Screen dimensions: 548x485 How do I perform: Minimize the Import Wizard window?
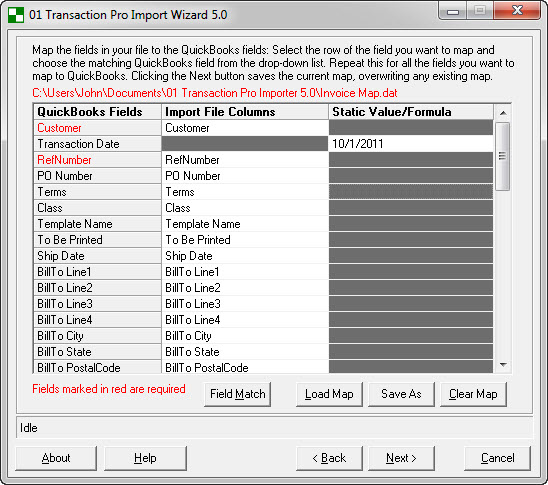click(453, 11)
